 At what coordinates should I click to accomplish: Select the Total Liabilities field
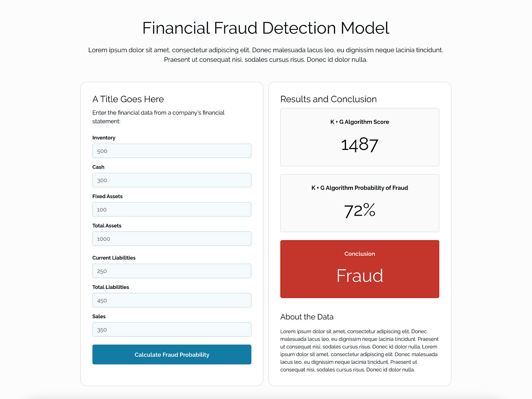172,300
